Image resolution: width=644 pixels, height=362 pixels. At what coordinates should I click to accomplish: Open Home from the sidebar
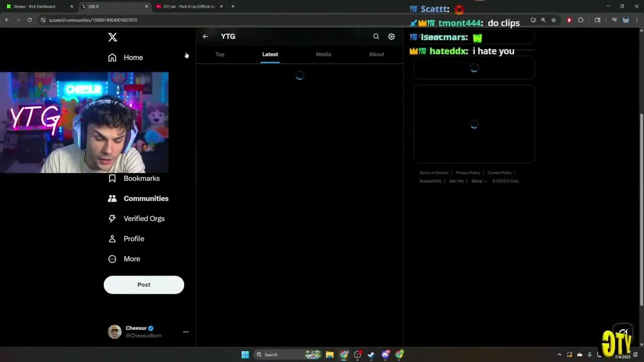click(126, 57)
